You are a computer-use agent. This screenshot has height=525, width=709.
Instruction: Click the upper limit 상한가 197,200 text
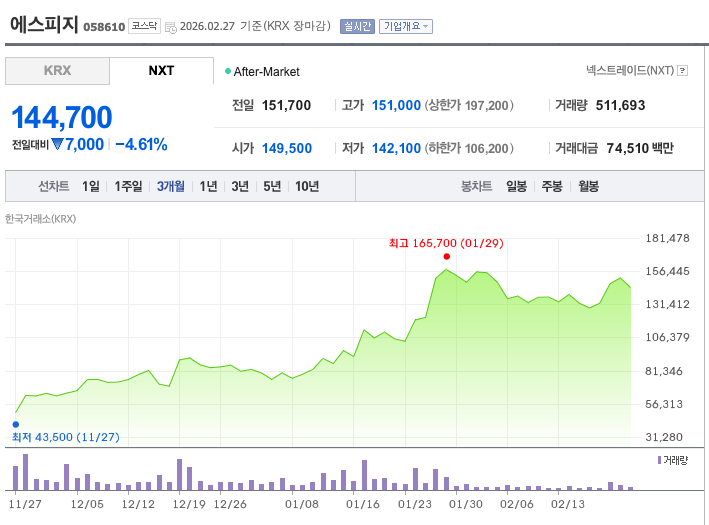pos(469,105)
